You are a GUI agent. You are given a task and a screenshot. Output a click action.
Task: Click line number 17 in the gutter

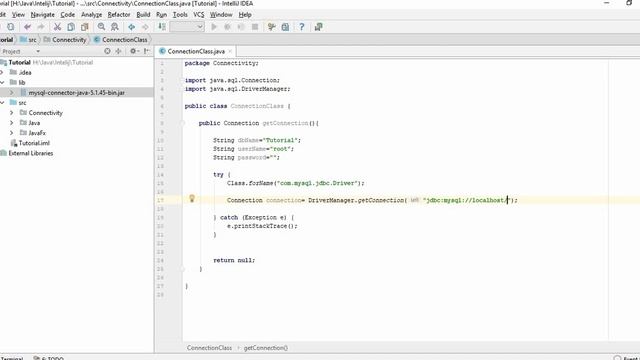tap(160, 200)
